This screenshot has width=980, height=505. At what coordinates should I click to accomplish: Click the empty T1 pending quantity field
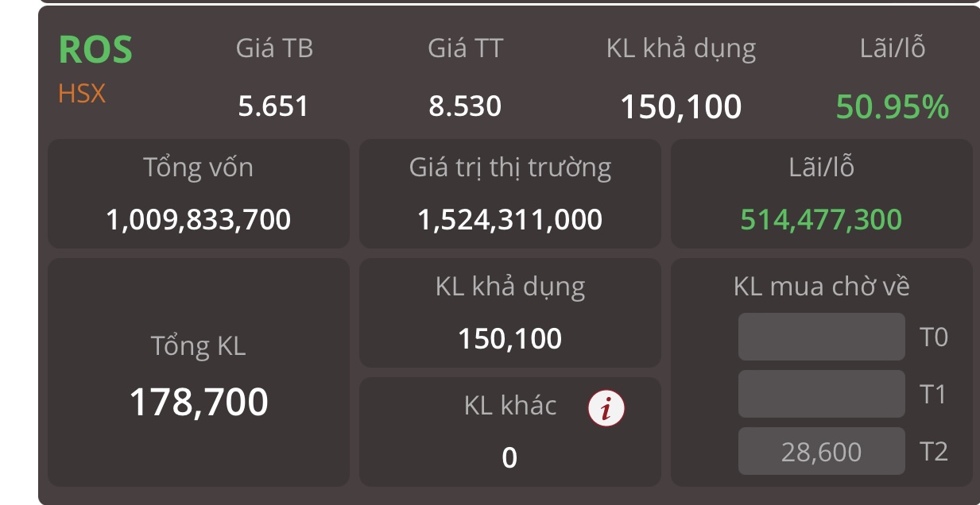(x=821, y=394)
